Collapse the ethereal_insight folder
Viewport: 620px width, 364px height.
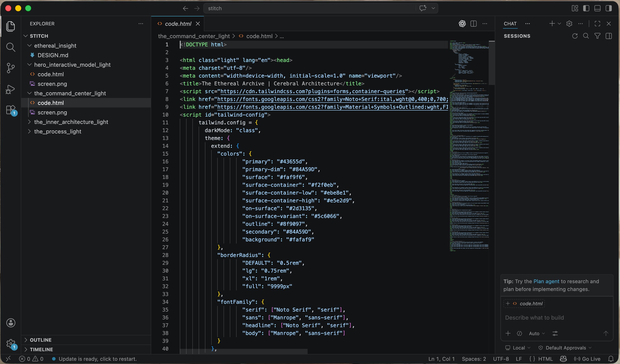[29, 45]
